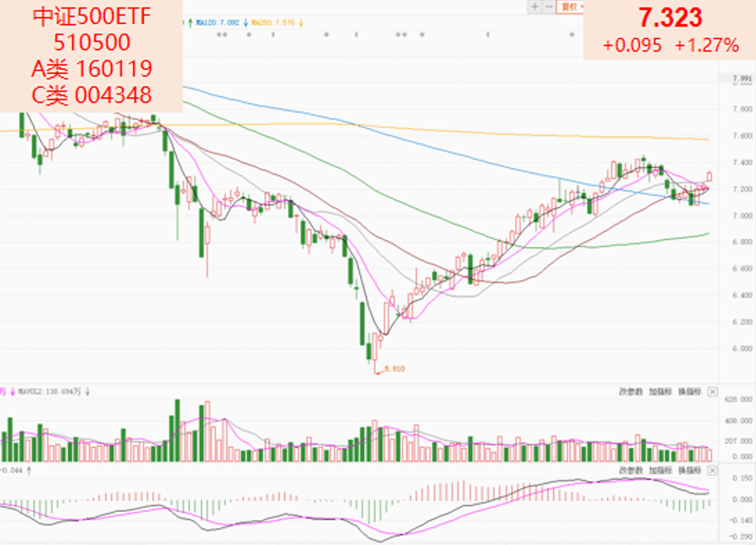Click the MA120:7.092 moving average label

tap(218, 22)
